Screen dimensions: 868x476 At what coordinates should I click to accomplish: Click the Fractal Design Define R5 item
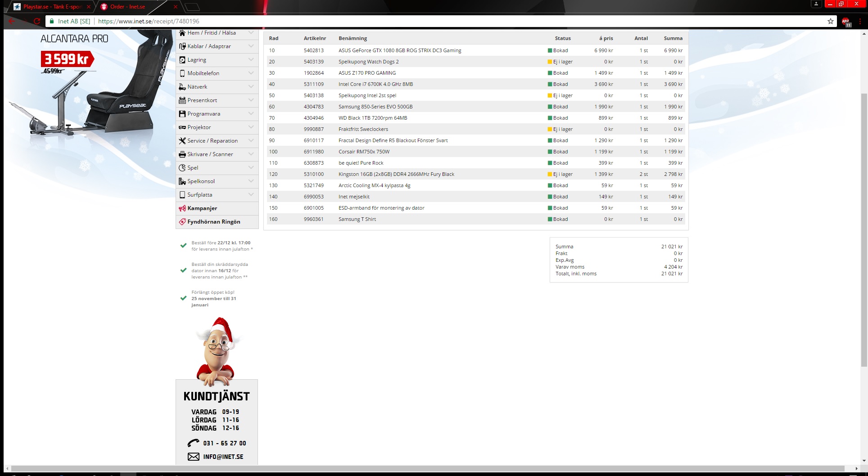(x=393, y=140)
